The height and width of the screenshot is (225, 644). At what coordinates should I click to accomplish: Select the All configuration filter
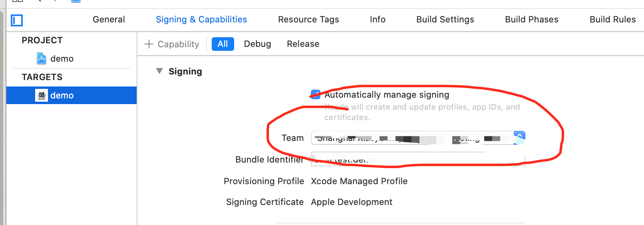point(223,44)
